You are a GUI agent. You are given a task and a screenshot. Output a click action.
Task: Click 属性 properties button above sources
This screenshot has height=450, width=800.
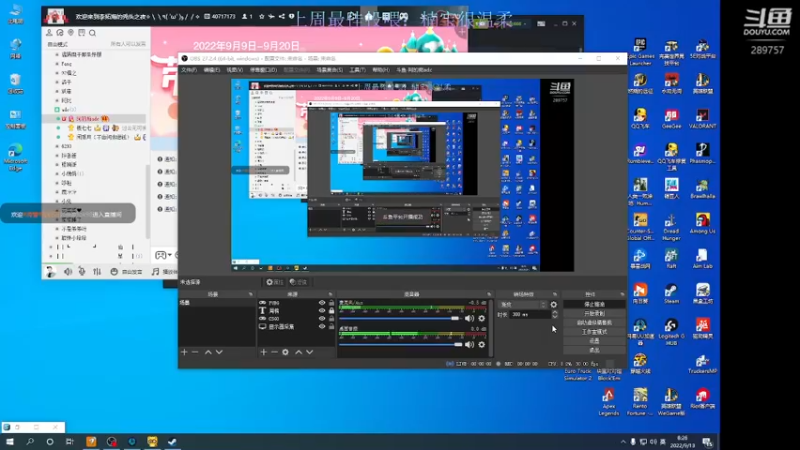point(274,282)
